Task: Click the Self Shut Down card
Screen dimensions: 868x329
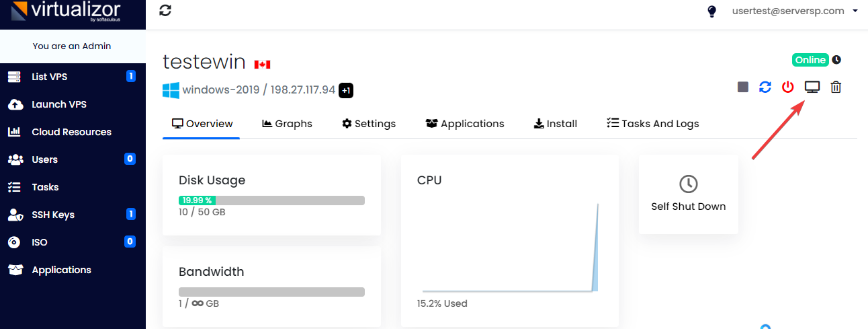Action: (x=688, y=194)
